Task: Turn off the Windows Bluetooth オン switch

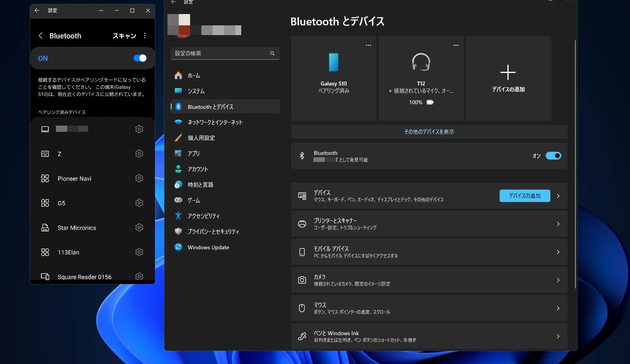Action: [553, 156]
